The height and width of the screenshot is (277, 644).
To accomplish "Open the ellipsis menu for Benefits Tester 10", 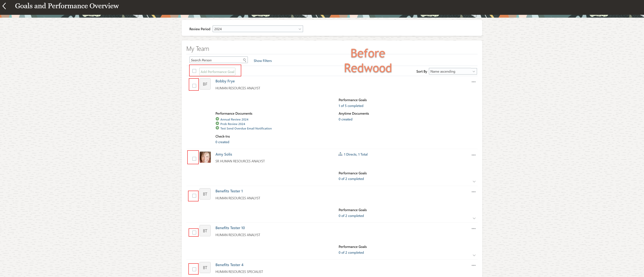I will tap(473, 228).
